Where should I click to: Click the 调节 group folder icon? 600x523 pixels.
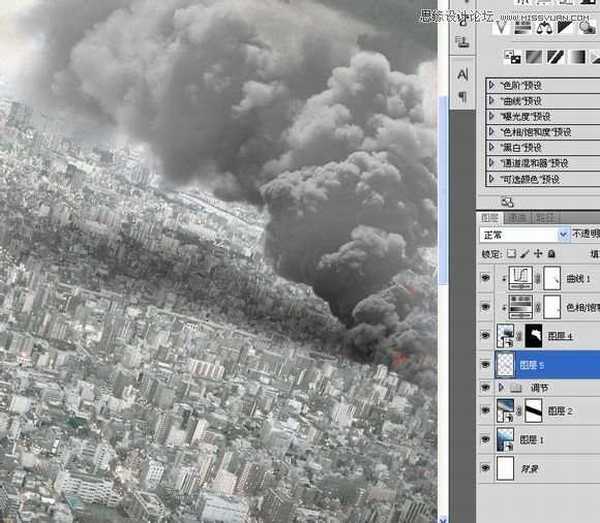(516, 388)
